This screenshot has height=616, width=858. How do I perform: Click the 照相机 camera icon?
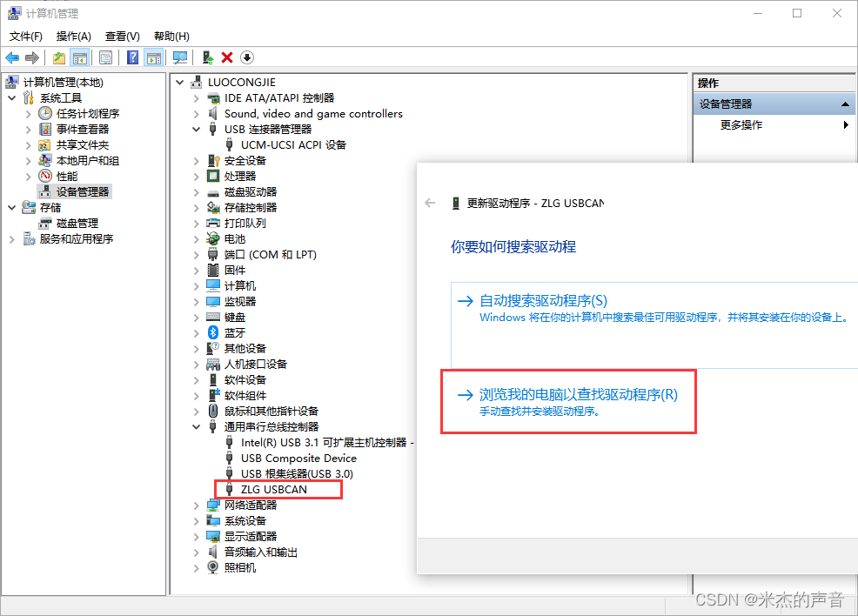213,568
